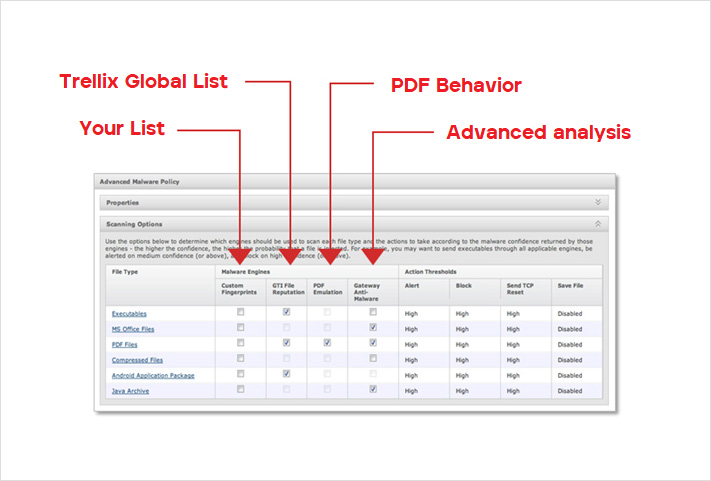Enable Custom Fingerprints for PDF Files

coord(240,343)
